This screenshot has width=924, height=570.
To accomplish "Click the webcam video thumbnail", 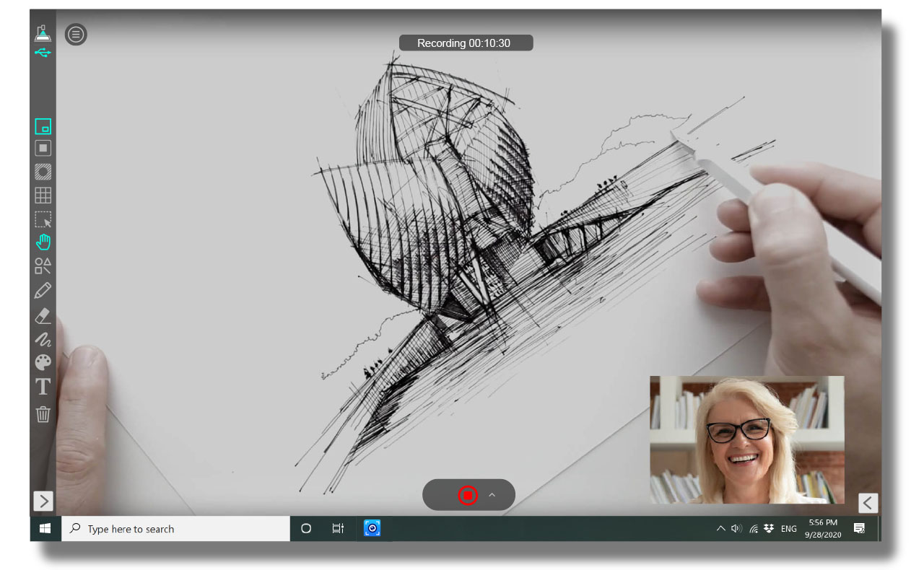I will coord(746,439).
